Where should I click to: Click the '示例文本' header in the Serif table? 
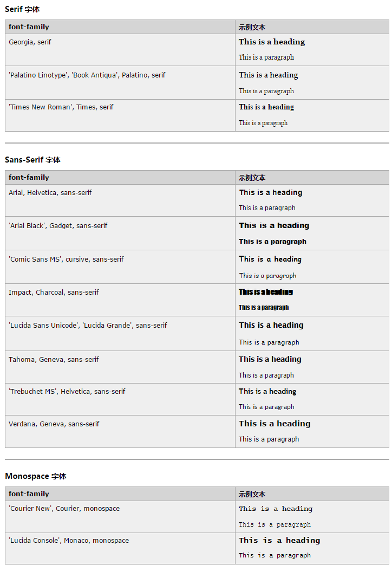[x=252, y=27]
